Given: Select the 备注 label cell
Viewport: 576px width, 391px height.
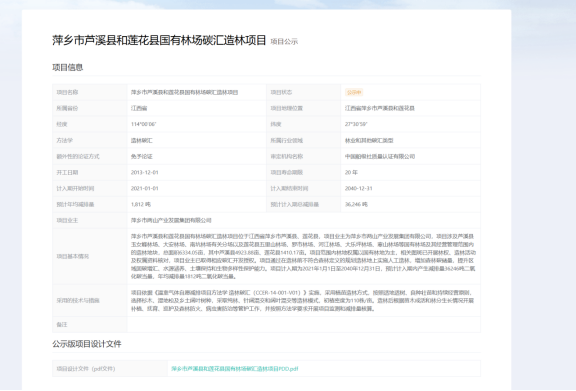Looking at the screenshot, I should click(90, 324).
